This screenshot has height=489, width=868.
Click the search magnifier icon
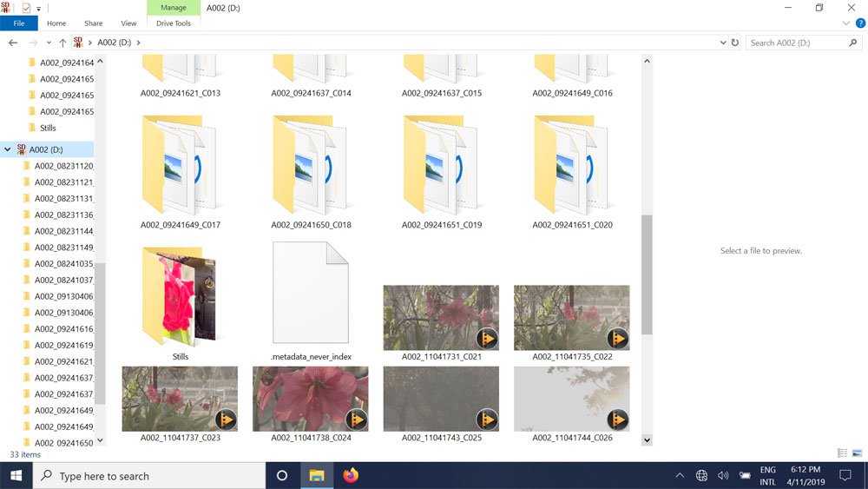click(x=853, y=43)
